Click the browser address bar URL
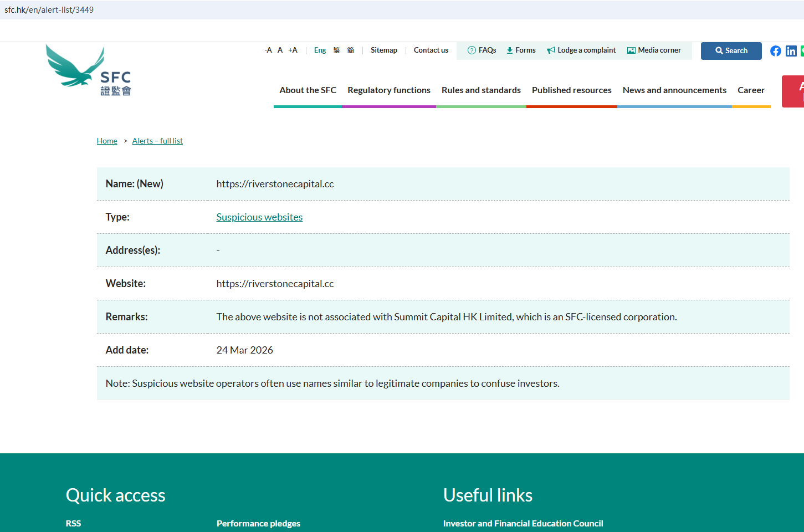 tap(49, 10)
